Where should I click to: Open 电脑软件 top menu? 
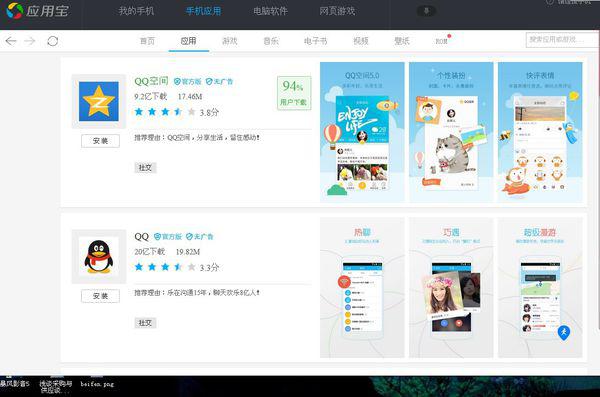270,11
